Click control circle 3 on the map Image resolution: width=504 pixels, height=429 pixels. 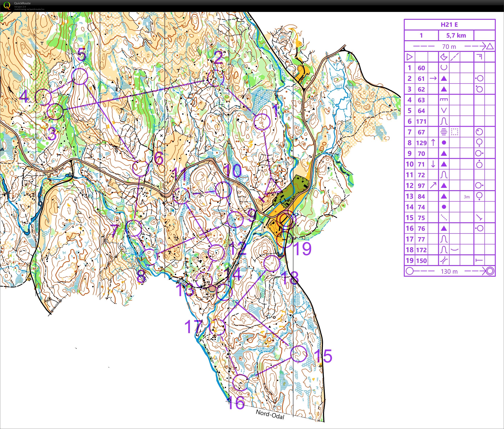pos(55,111)
